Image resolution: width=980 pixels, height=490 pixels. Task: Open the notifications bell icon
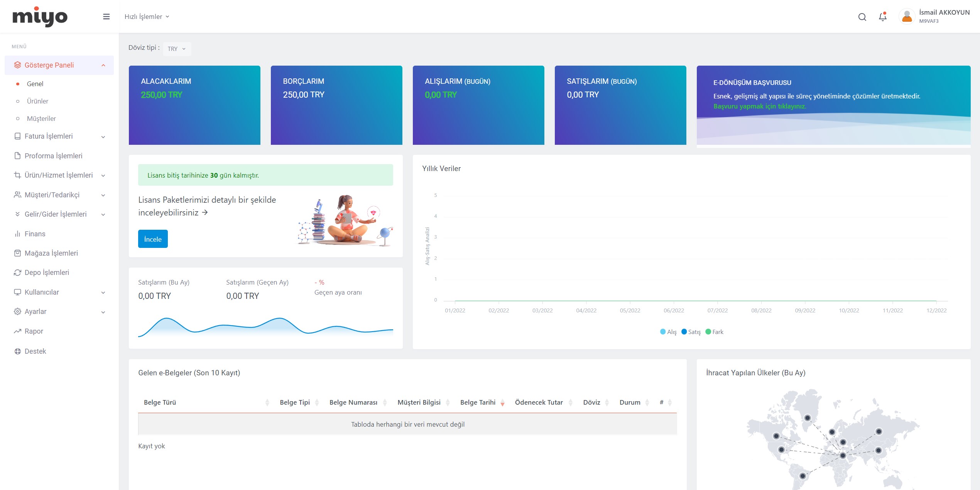[x=883, y=17]
